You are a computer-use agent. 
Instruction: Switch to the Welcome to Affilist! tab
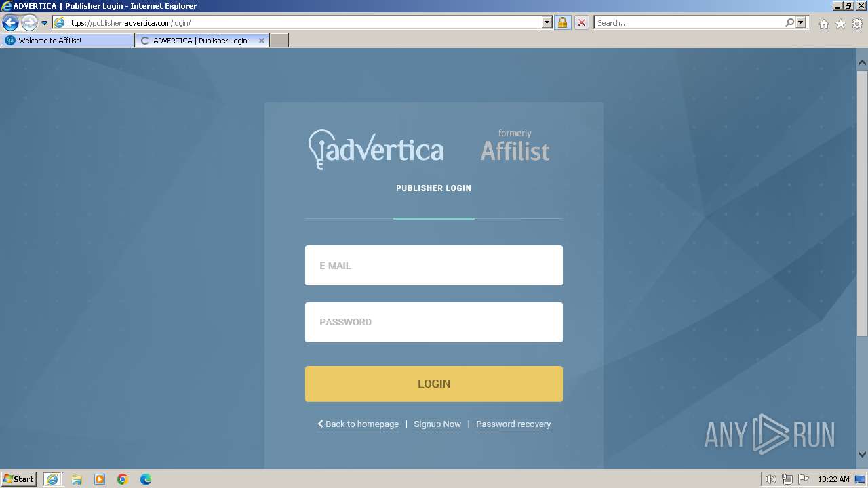click(x=68, y=41)
